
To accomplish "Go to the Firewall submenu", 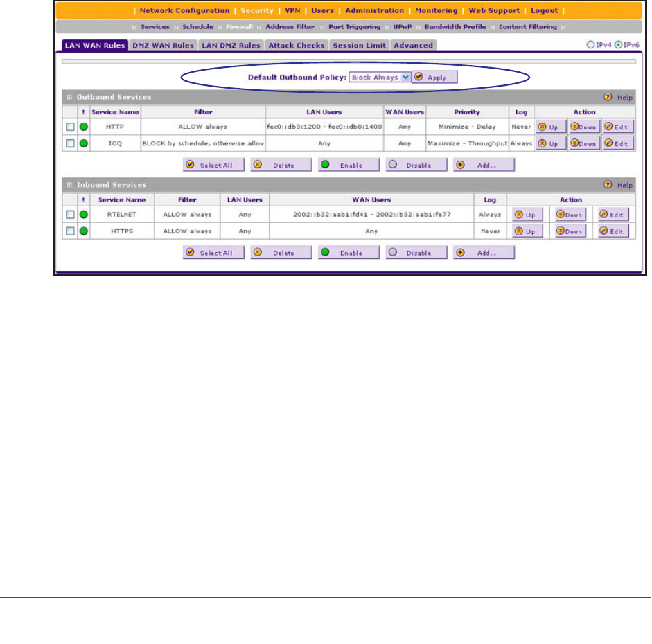I will coord(239,27).
